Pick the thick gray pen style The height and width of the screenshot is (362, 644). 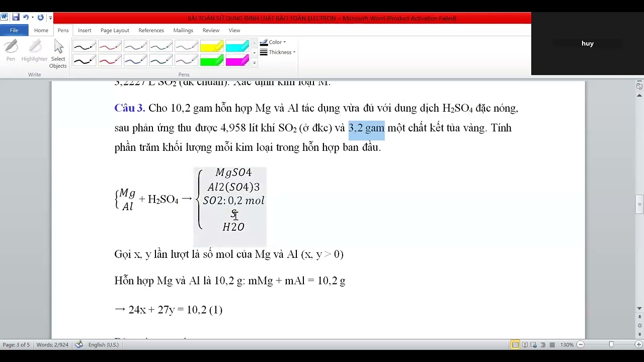tap(186, 61)
